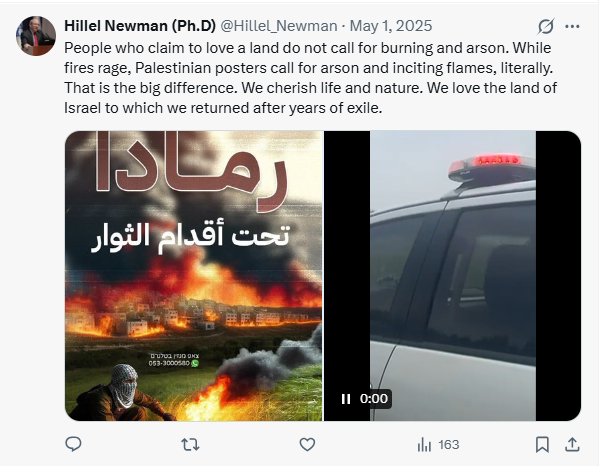Open the @Hillel_Newman handle link
The height and width of the screenshot is (466, 600).
click(279, 26)
